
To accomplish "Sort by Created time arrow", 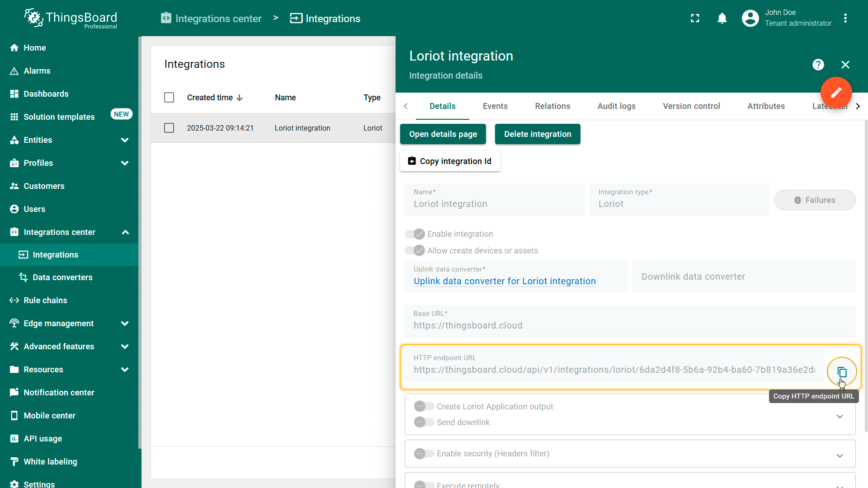I will (x=240, y=98).
